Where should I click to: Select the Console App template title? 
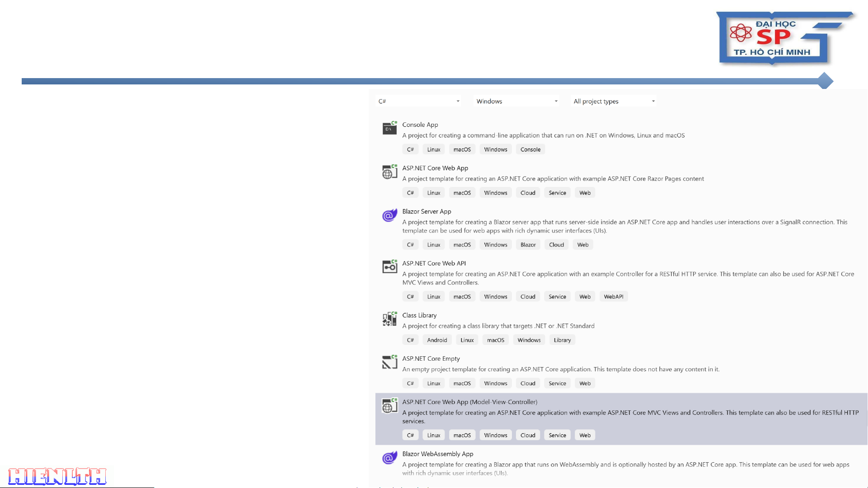point(420,125)
